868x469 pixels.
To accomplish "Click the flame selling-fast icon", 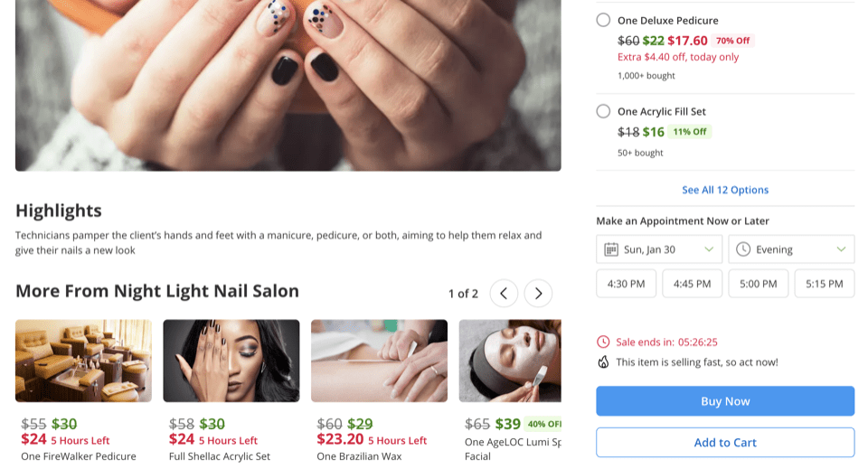I will click(603, 362).
